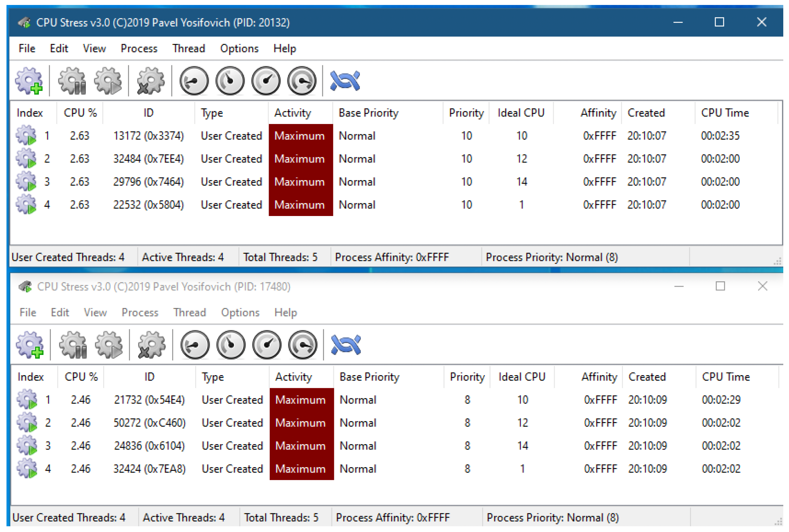Open the Process menu in PID 20132 window

point(139,48)
